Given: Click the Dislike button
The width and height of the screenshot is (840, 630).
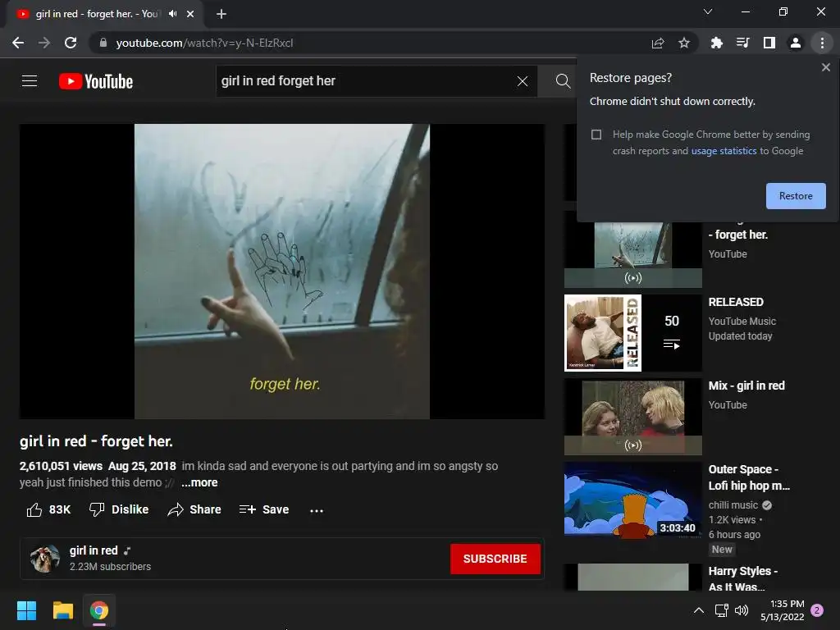Looking at the screenshot, I should click(x=119, y=509).
